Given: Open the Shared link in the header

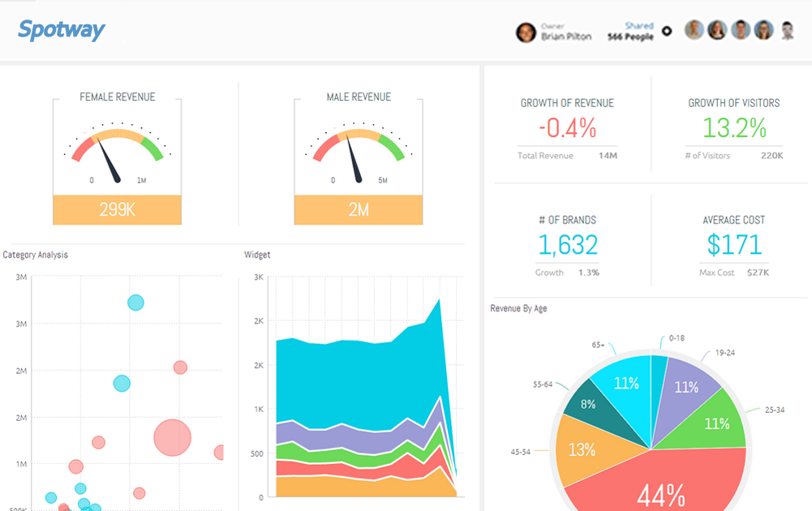Looking at the screenshot, I should pyautogui.click(x=639, y=26).
